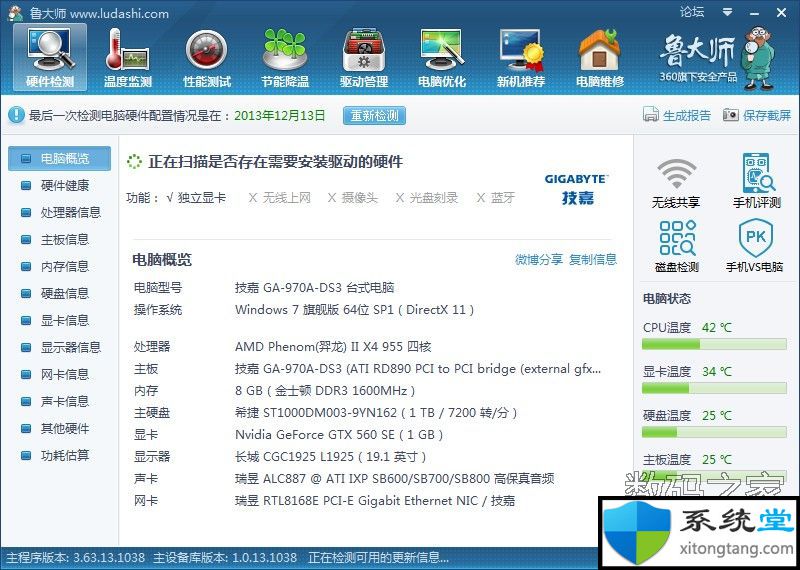Screen dimensions: 800x570
Task: Click the graphics card value GTX 560 SE
Action: click(339, 435)
